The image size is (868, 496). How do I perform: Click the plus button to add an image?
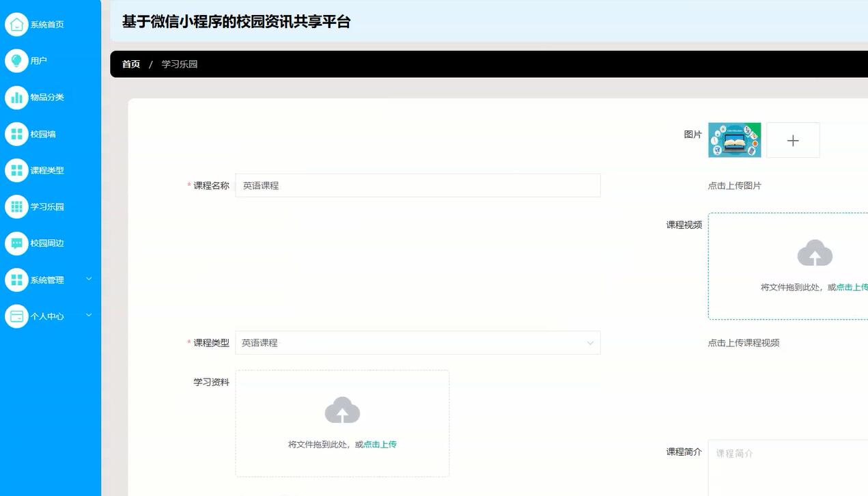coord(793,140)
